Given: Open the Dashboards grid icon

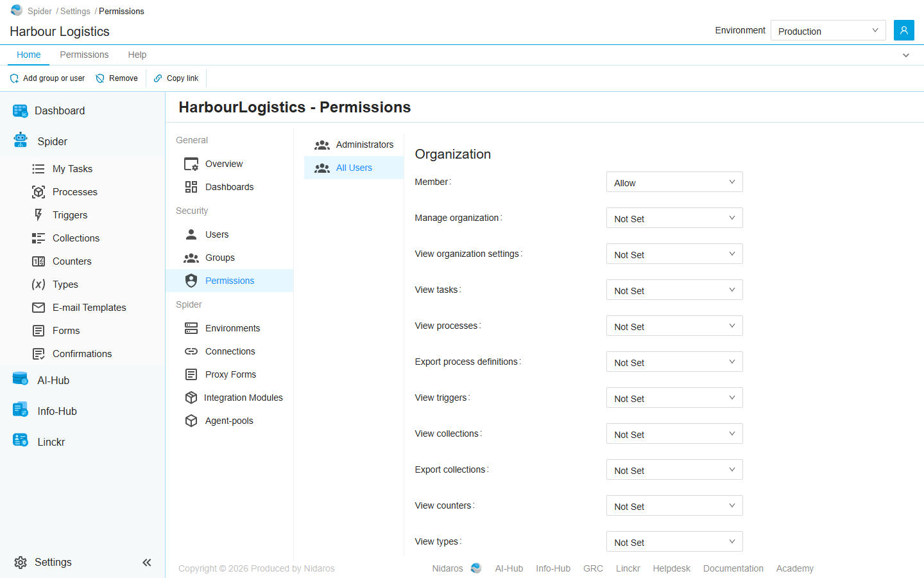Looking at the screenshot, I should coord(191,187).
